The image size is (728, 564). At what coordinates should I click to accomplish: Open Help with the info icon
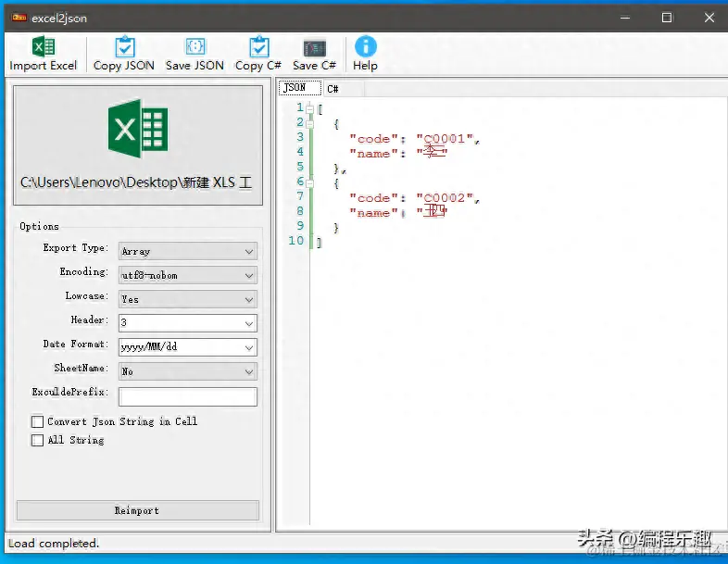pyautogui.click(x=366, y=46)
